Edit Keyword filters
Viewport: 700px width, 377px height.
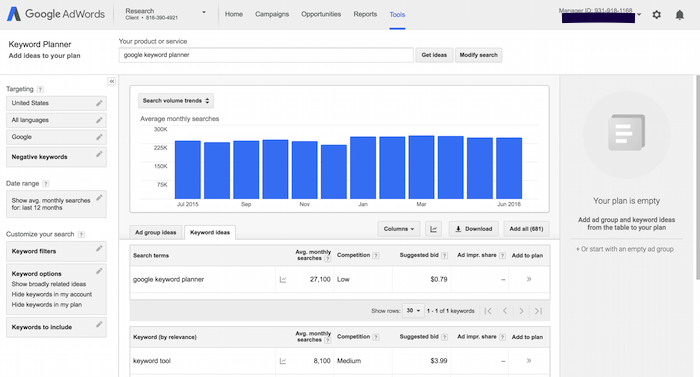point(99,248)
